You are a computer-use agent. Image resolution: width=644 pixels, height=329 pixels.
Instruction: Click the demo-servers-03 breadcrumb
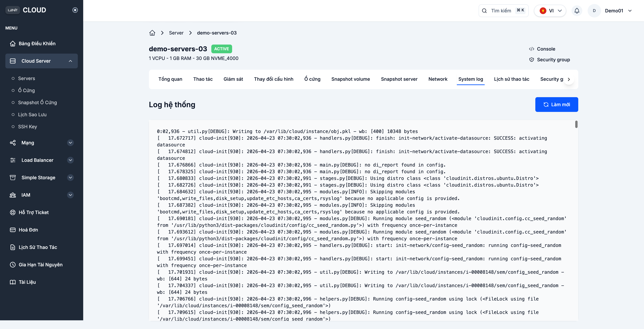(217, 33)
